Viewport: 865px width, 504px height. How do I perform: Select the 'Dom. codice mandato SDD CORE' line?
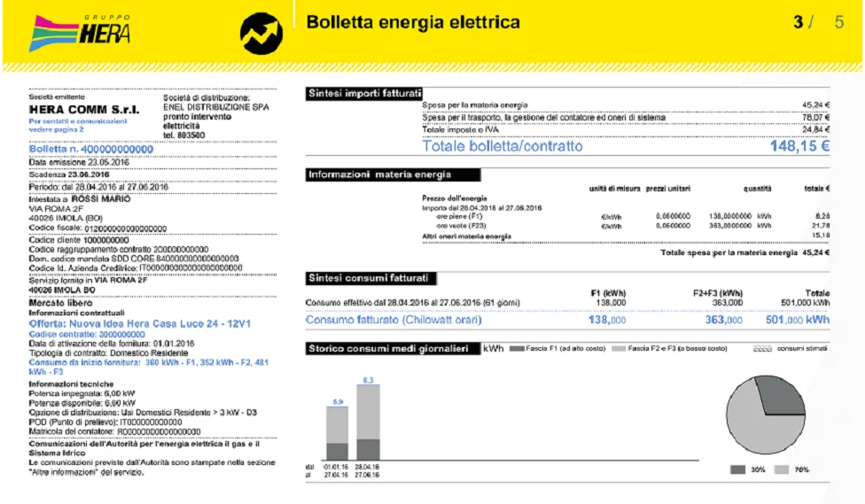pos(134,259)
